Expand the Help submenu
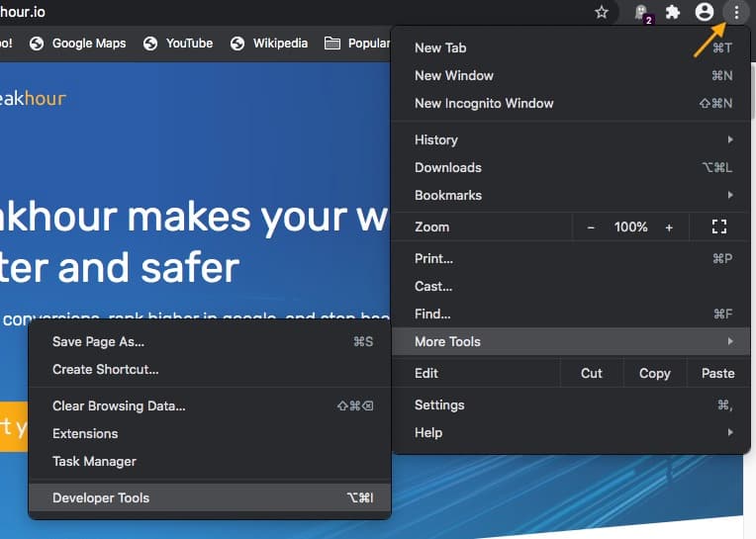 [x=571, y=432]
